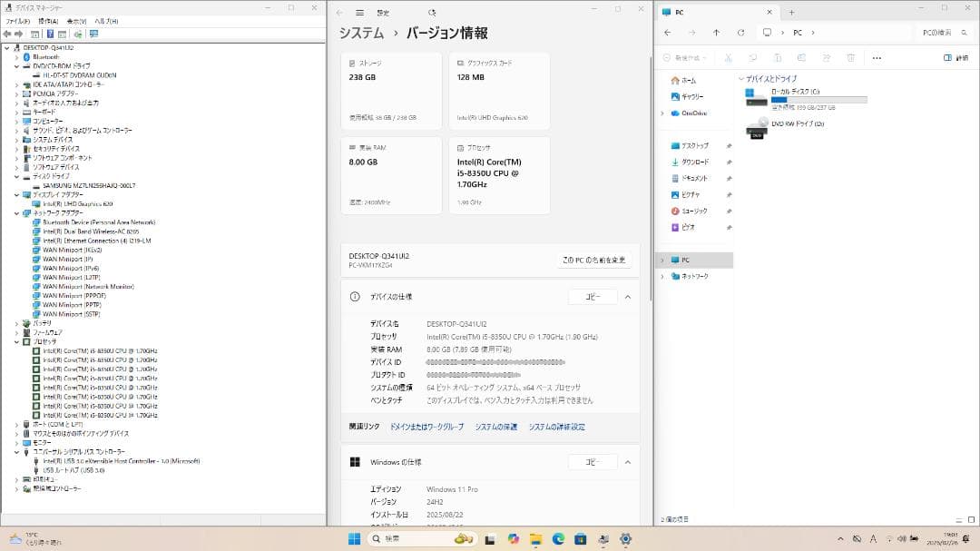Click taskbar 検索 search box
The image size is (980, 551).
coord(422,538)
